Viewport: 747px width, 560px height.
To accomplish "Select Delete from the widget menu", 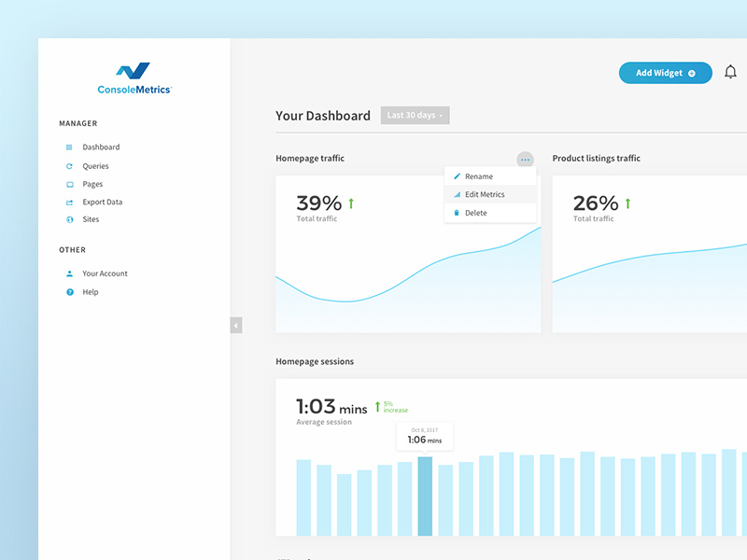I will [x=475, y=213].
